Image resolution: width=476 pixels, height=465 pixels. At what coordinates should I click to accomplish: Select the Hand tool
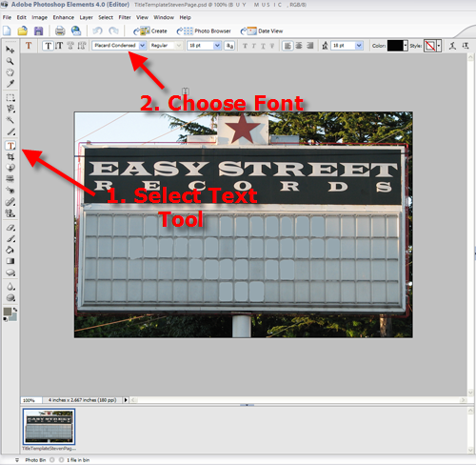pos(10,72)
